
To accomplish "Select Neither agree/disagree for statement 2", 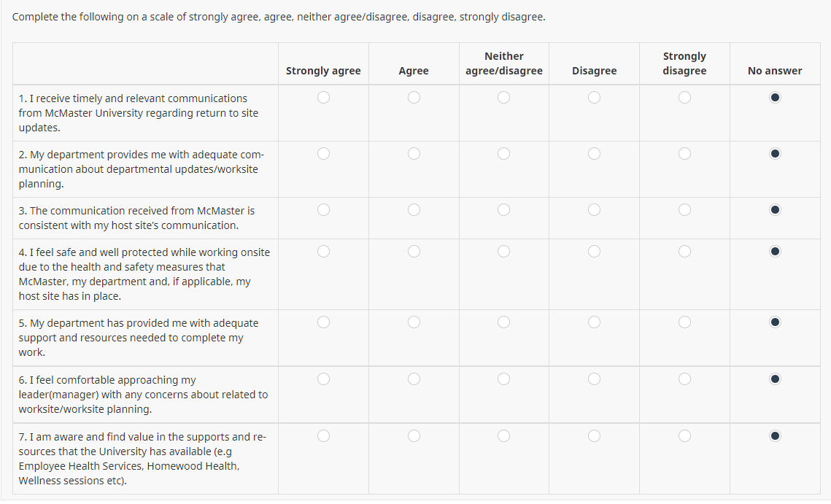I will coord(504,154).
